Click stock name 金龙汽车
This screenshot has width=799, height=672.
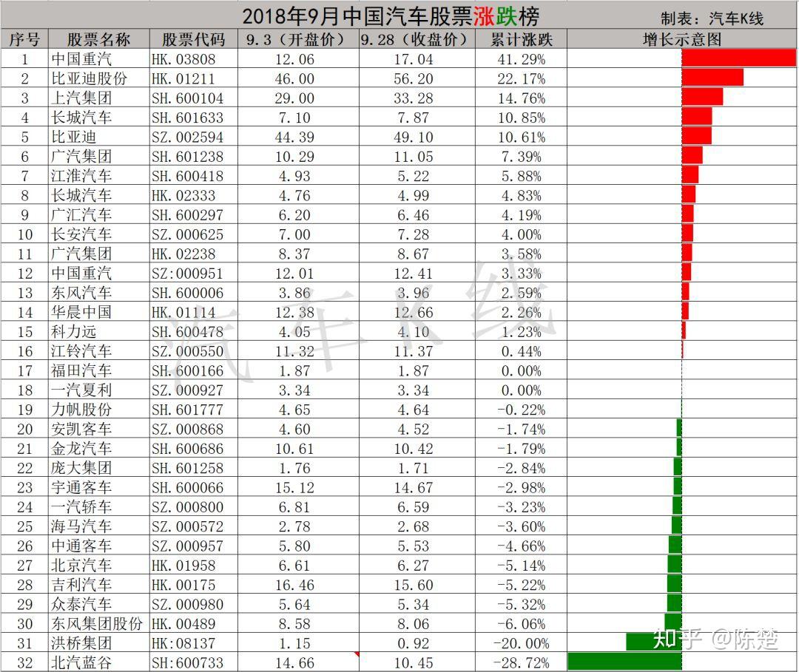tap(81, 448)
